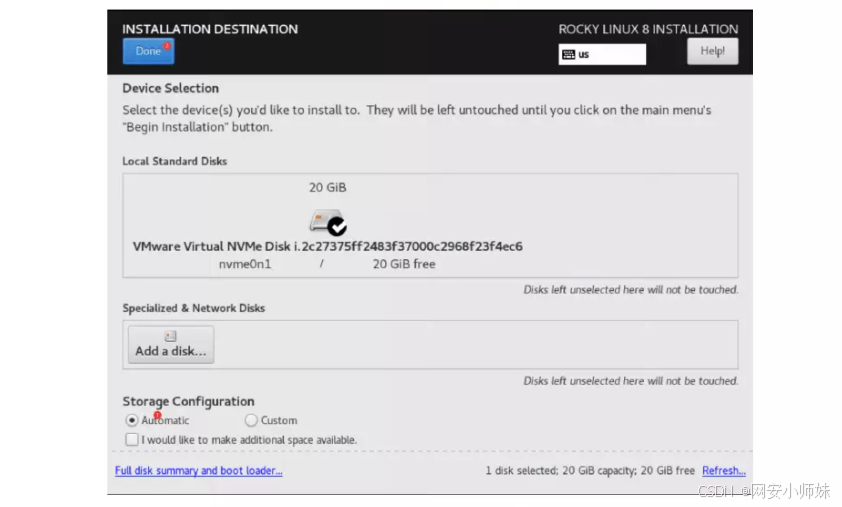
Task: Click the Refresh... link
Action: [x=723, y=471]
